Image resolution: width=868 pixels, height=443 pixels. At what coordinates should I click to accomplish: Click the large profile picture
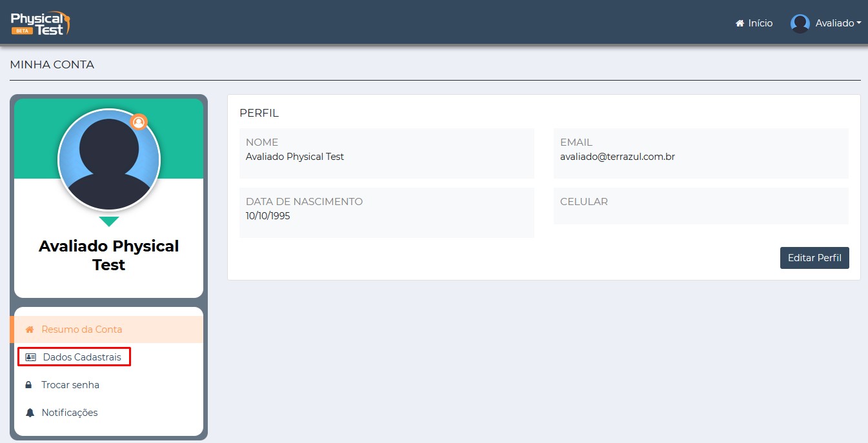pos(108,161)
